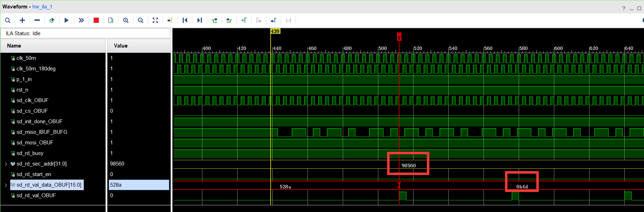644x212 pixels.
Task: Click the next marker icon
Action: [273, 20]
